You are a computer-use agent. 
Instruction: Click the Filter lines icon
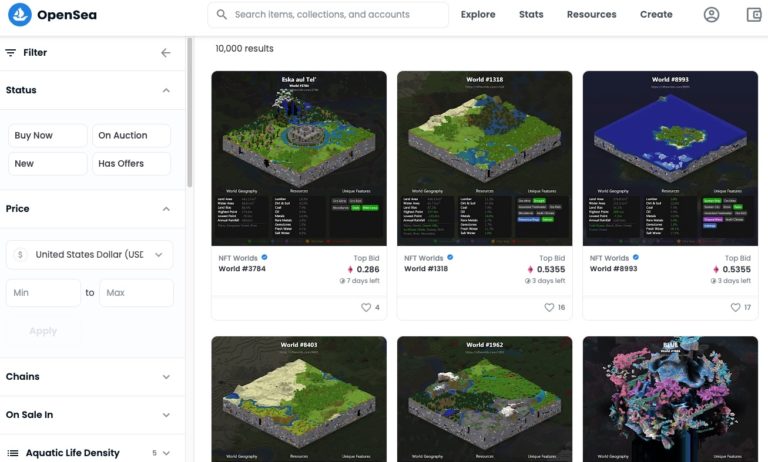click(10, 52)
